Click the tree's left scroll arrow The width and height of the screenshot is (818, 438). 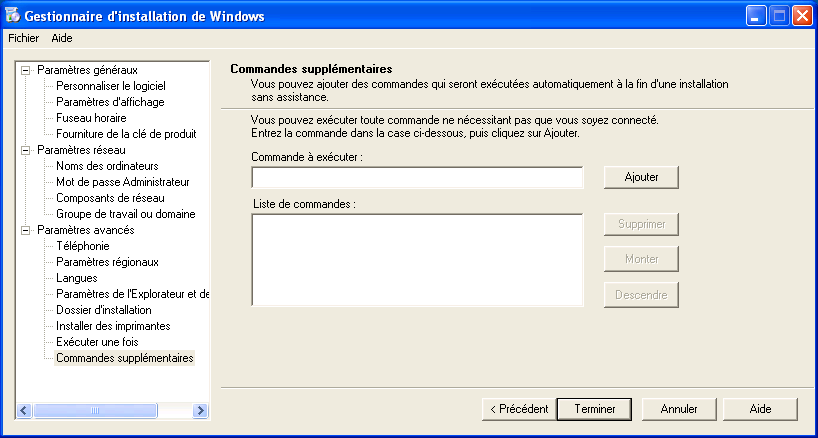25,410
